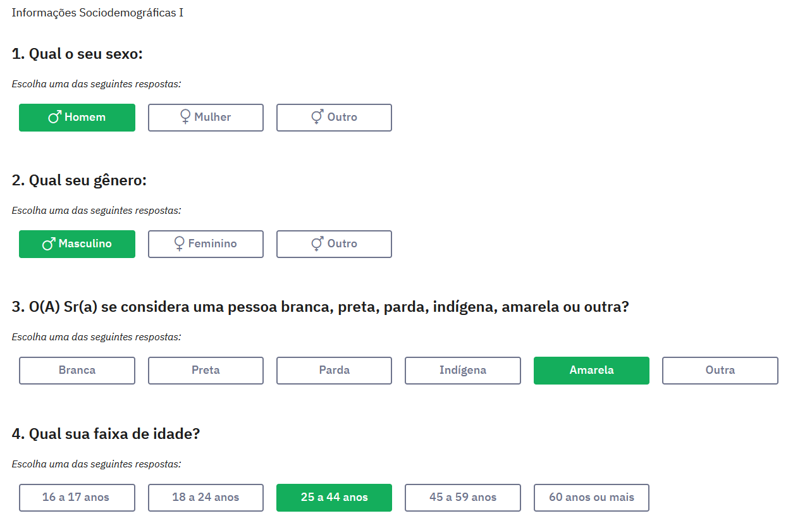Select the Branca option
812x530 pixels.
coord(77,371)
